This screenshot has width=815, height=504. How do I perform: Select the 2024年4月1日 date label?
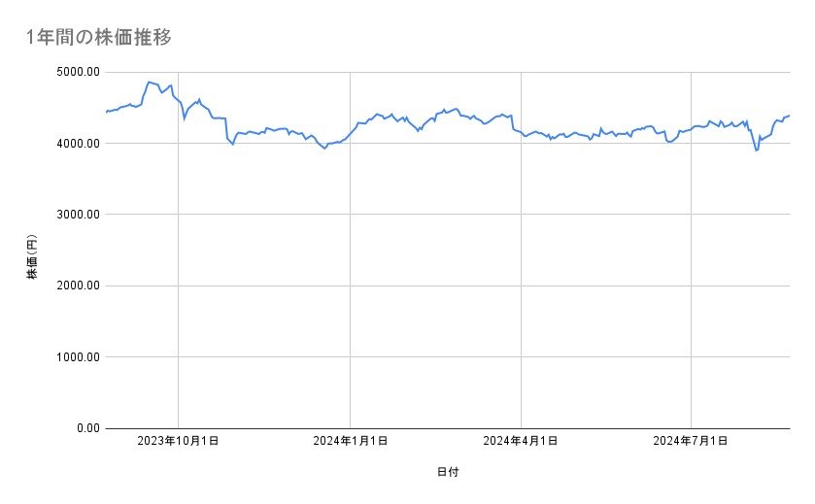coord(521,442)
